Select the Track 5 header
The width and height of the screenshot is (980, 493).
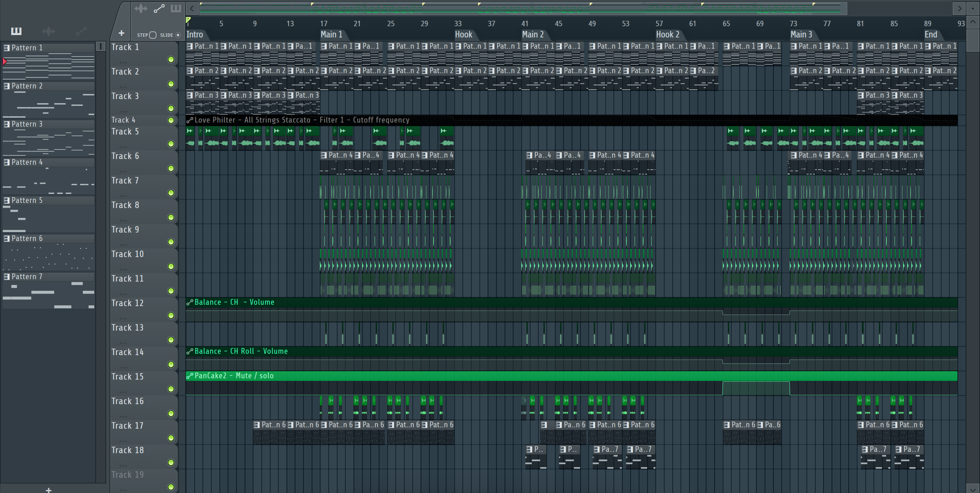(x=144, y=138)
